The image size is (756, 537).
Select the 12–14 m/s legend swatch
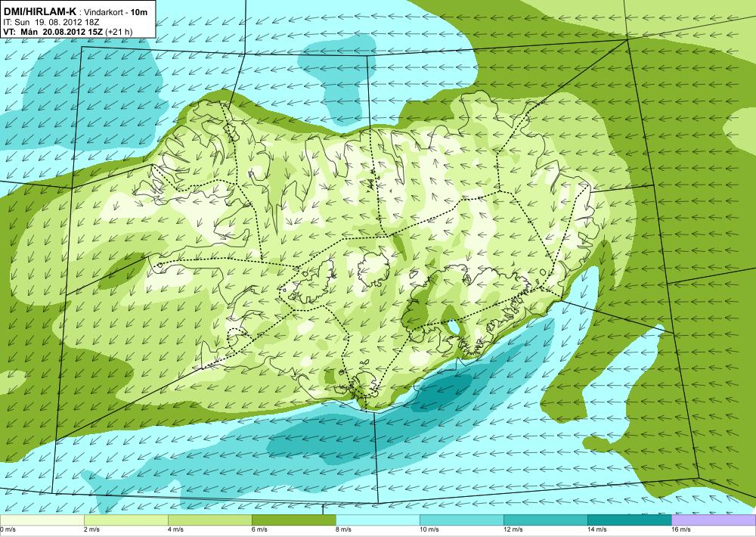tap(545, 520)
